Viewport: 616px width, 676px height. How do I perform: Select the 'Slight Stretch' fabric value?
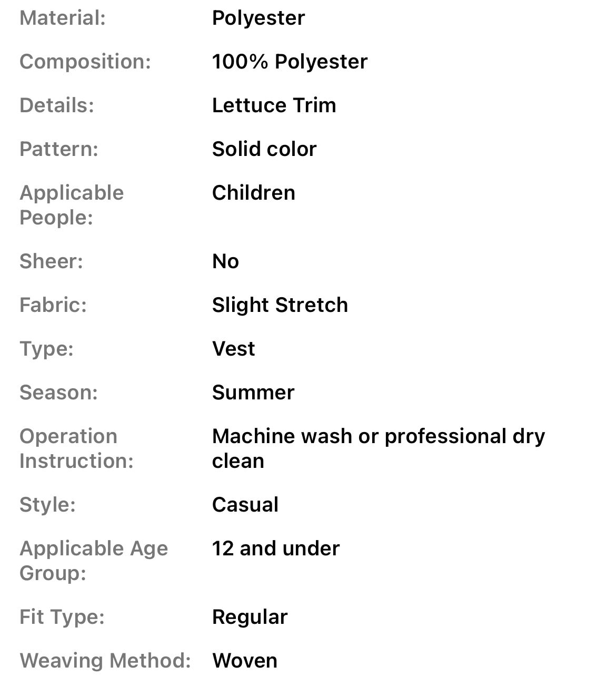[x=280, y=305]
